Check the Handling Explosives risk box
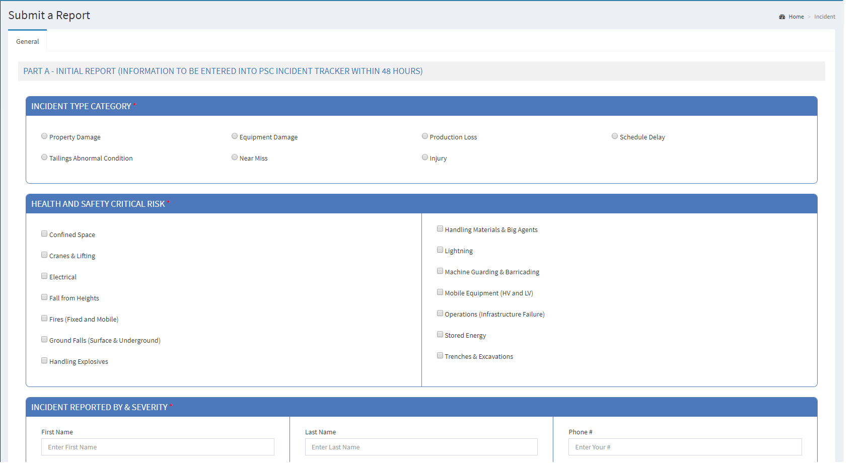 point(44,361)
